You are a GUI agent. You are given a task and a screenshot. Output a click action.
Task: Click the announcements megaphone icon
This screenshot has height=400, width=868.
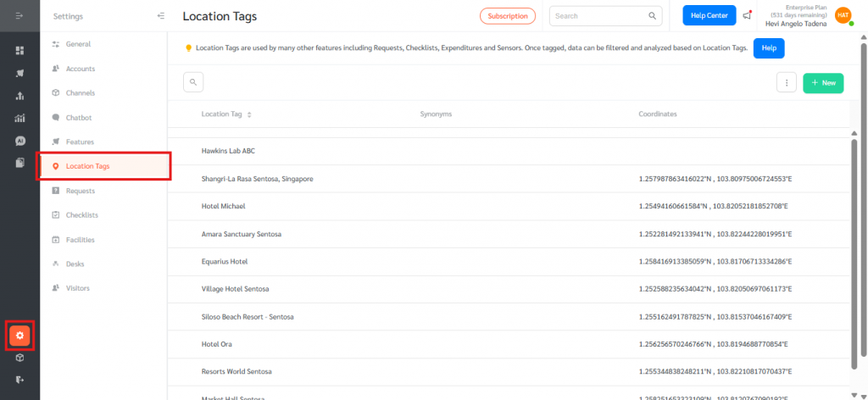747,15
